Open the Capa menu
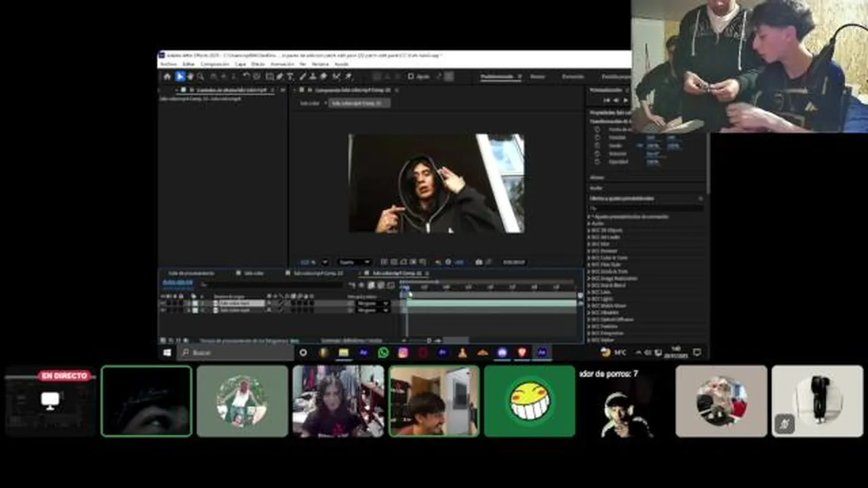The image size is (868, 488). pos(240,64)
